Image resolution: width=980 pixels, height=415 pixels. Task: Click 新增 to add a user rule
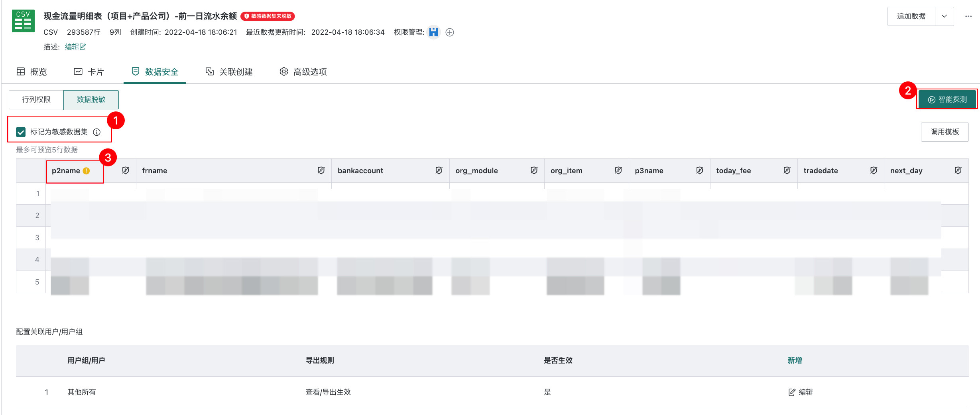point(795,360)
